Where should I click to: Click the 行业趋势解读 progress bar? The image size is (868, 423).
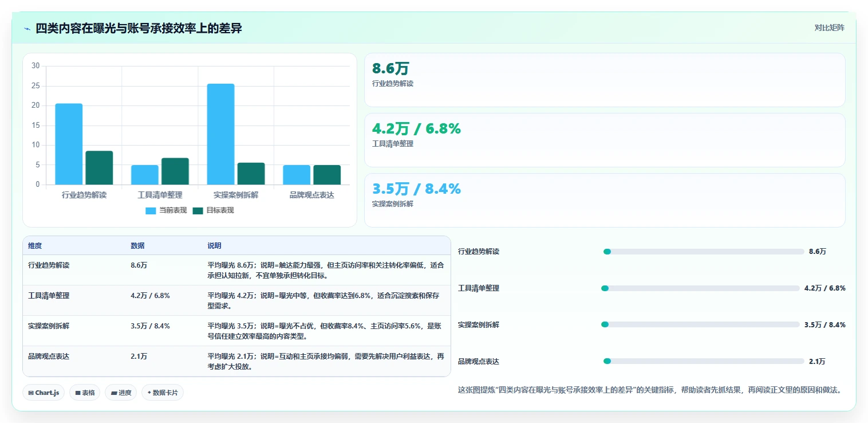(x=704, y=252)
